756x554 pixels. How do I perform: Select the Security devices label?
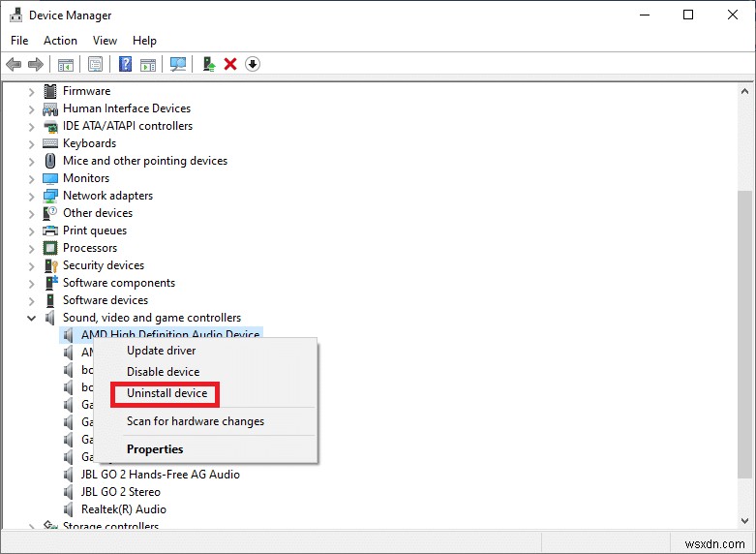[104, 265]
